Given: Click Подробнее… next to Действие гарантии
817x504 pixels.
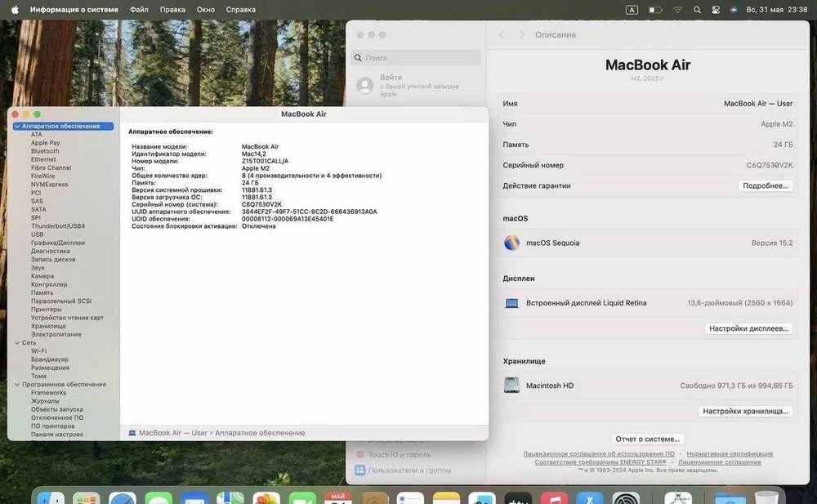Looking at the screenshot, I should coord(766,186).
